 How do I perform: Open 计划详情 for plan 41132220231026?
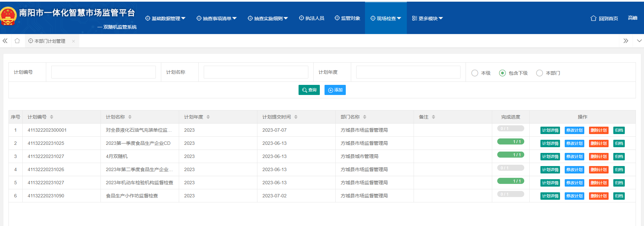coord(550,170)
